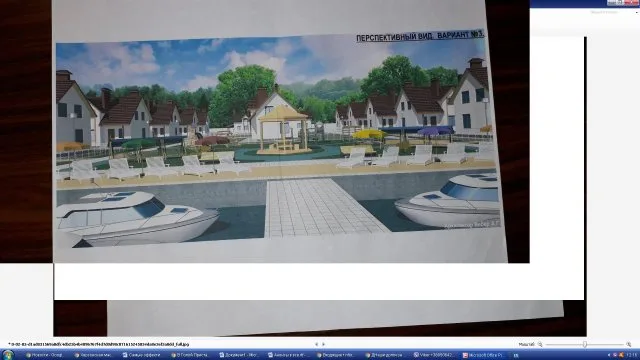Expand hidden system tray icons arrow

[x=609, y=355]
